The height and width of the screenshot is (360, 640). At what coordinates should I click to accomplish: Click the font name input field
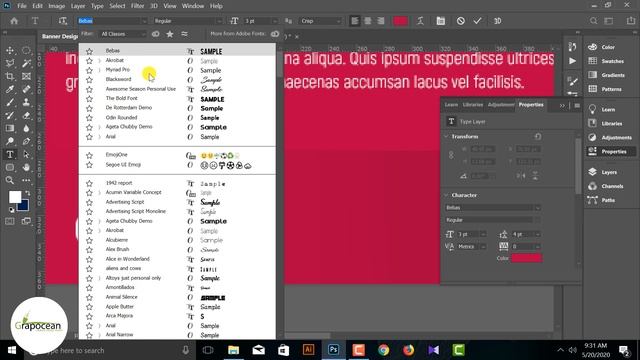tap(109, 21)
